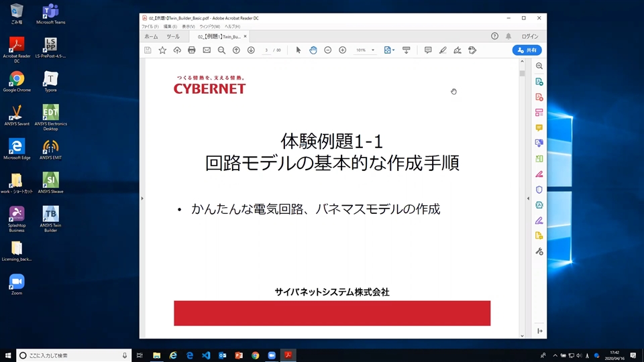Click the zoom in plus button

pyautogui.click(x=343, y=50)
